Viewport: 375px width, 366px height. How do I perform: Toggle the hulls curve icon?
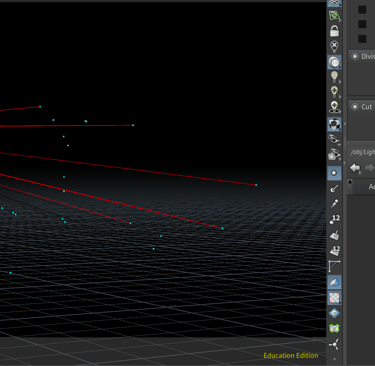(x=334, y=266)
